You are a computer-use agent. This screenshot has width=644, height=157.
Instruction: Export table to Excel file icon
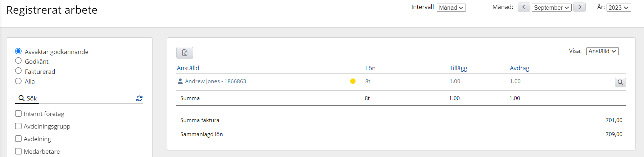[185, 53]
